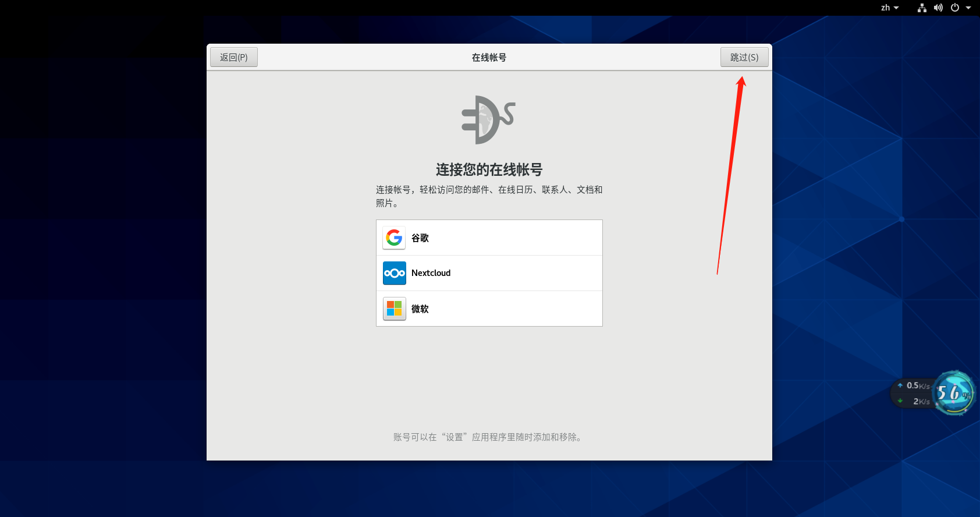Image resolution: width=980 pixels, height=517 pixels.
Task: Click the footer note about 设置 application
Action: click(x=489, y=437)
